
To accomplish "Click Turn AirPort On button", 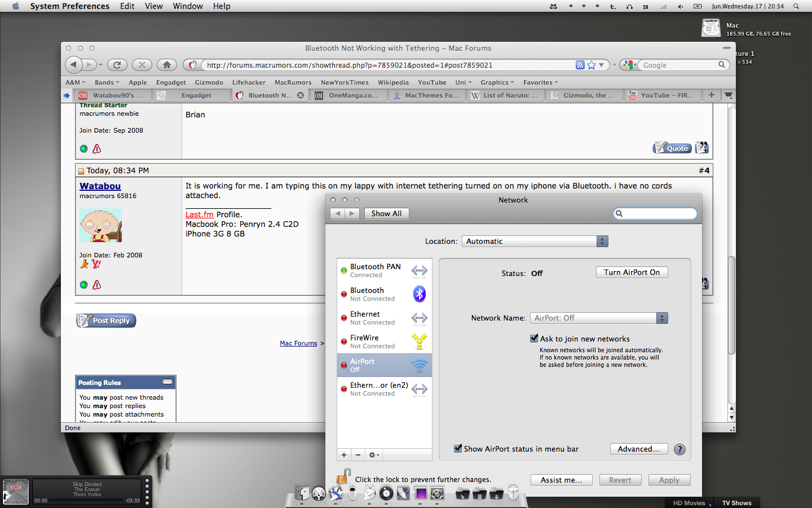I will 632,272.
